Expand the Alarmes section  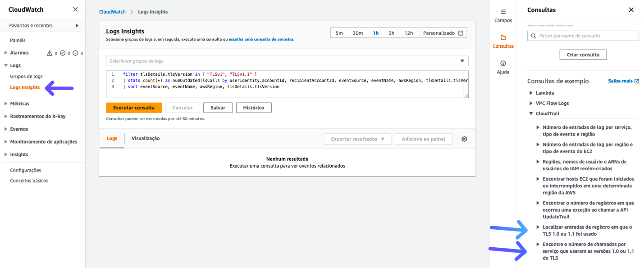pos(6,53)
